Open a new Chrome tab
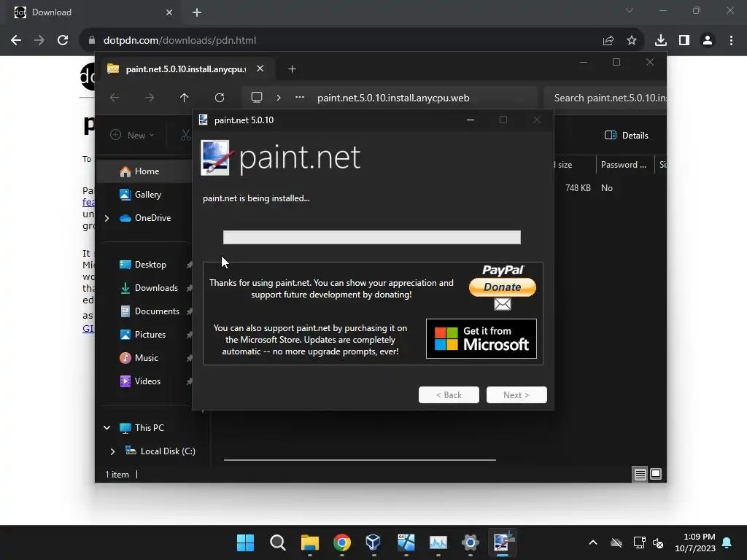Image resolution: width=747 pixels, height=560 pixels. (197, 12)
